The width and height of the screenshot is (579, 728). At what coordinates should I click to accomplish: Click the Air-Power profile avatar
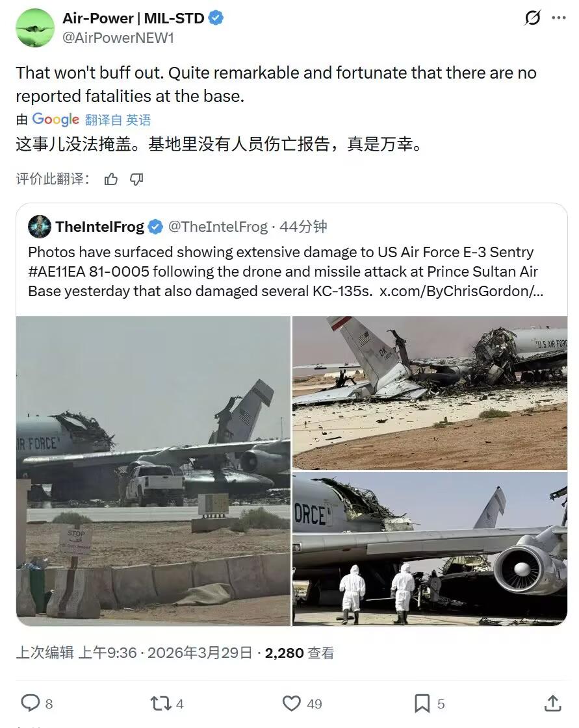click(35, 28)
